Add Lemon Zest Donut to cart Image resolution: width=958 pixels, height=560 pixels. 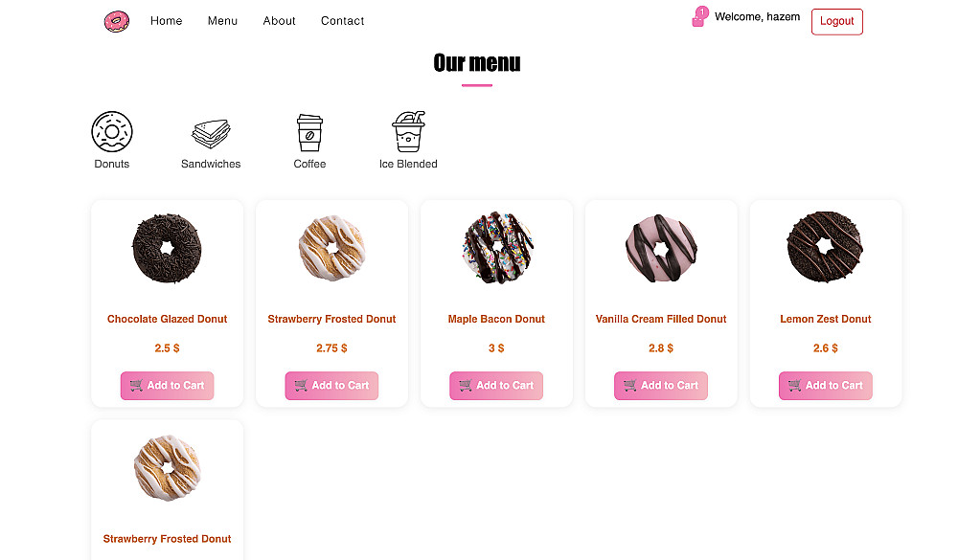(x=826, y=386)
